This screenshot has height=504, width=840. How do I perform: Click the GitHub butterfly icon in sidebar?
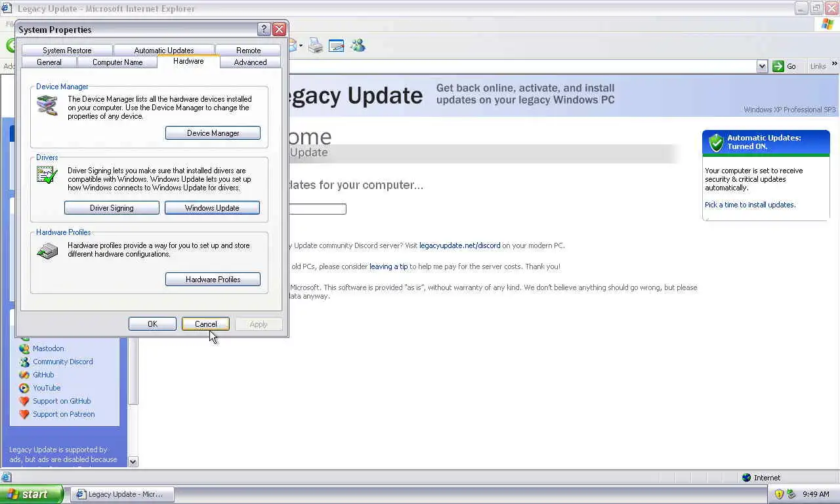click(24, 375)
